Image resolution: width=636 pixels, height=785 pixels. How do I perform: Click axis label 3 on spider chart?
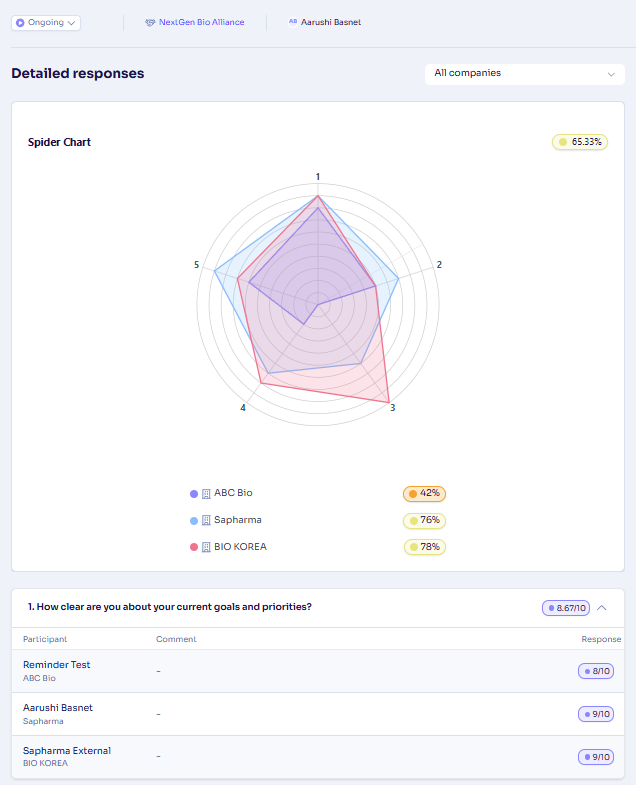point(393,408)
